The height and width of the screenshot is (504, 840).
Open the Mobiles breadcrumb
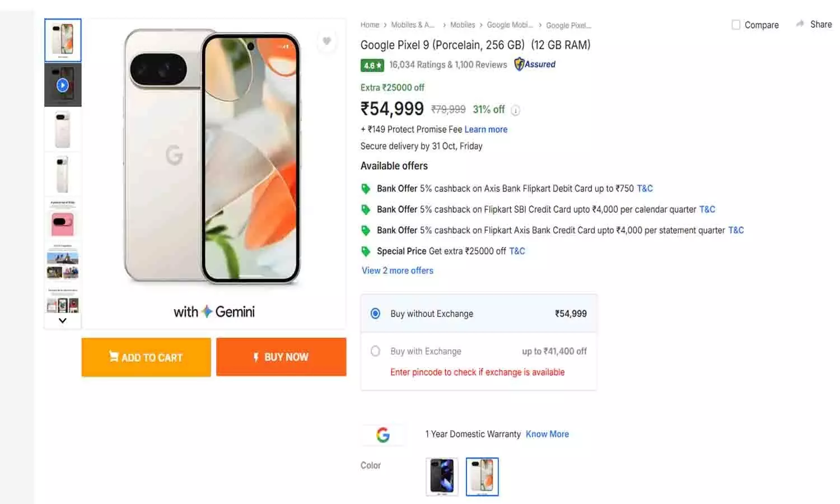[463, 25]
